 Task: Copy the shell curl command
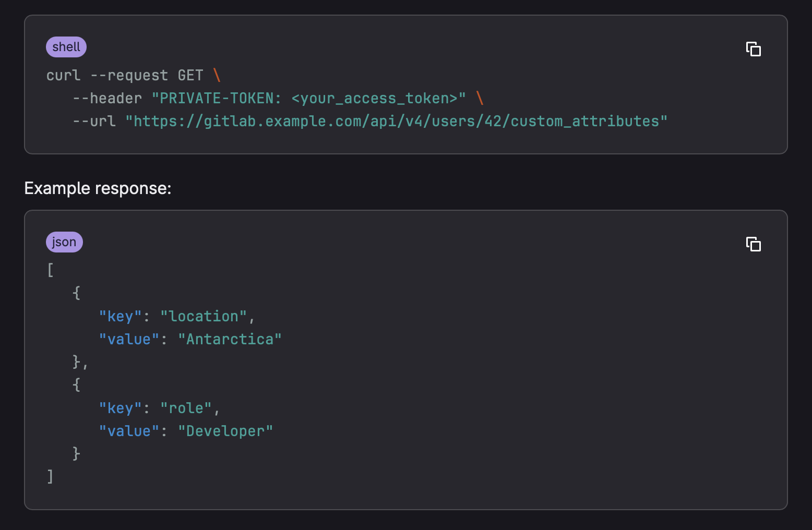(753, 49)
